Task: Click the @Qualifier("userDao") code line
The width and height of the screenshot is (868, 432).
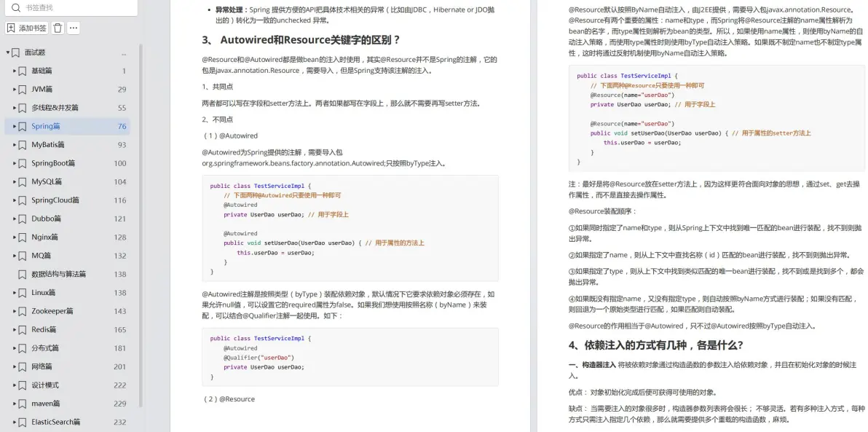Action: pyautogui.click(x=259, y=357)
